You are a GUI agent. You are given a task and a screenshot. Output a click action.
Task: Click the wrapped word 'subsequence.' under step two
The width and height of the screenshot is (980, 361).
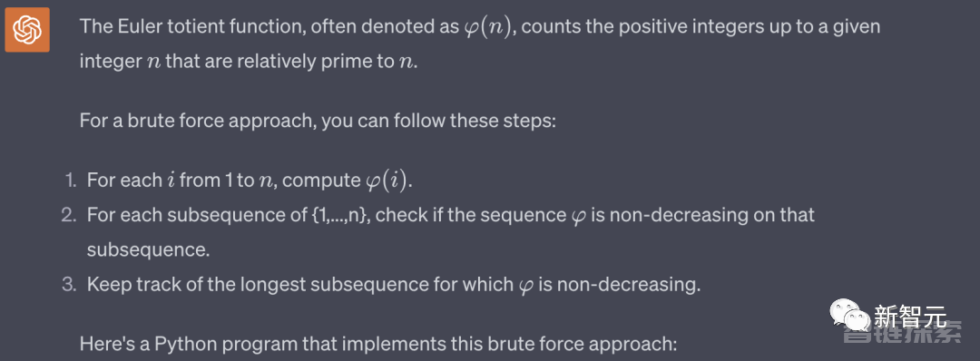[x=148, y=249]
